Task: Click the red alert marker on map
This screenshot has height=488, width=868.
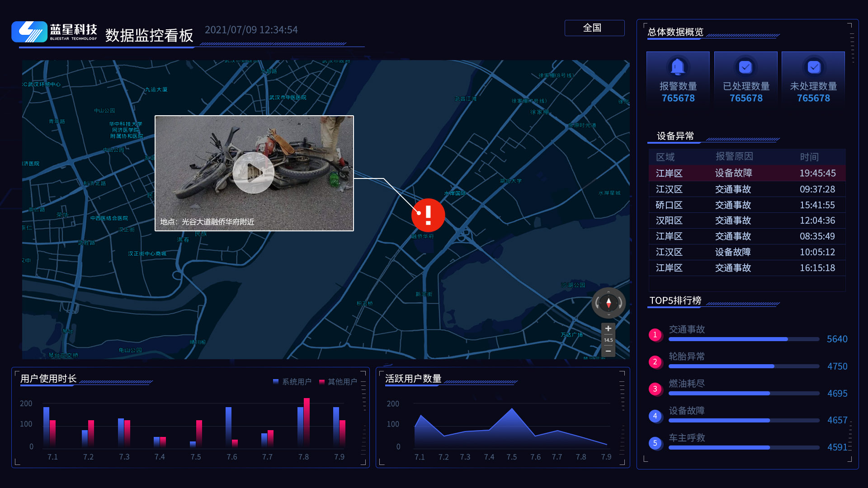Action: click(428, 215)
